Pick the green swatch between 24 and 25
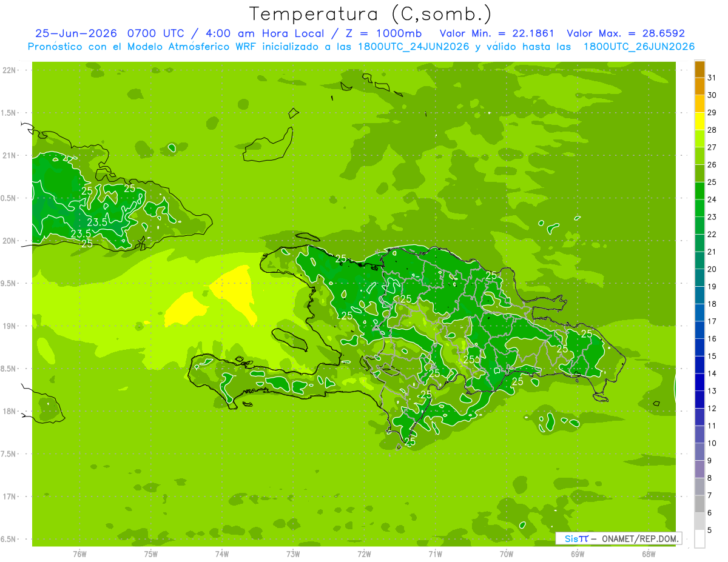The height and width of the screenshot is (562, 728). 699,191
